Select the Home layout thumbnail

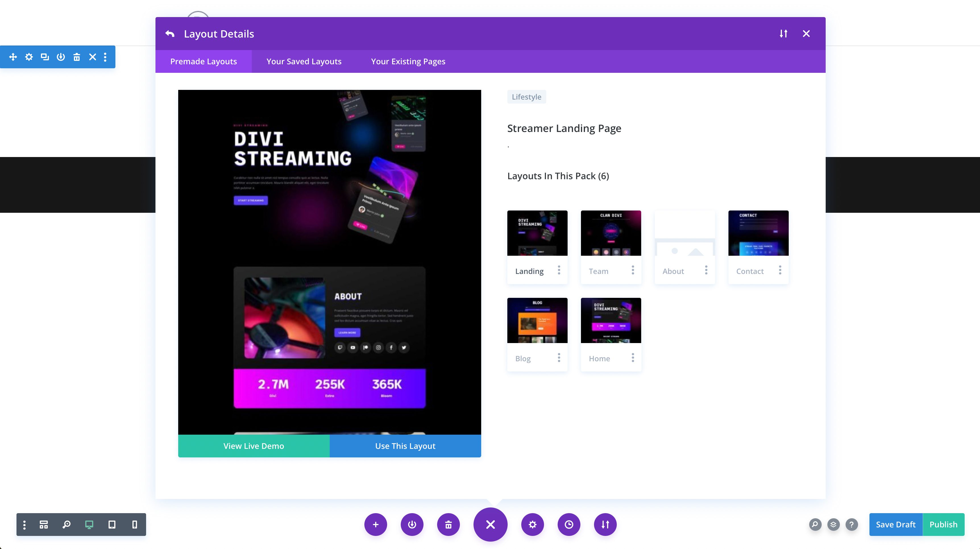pyautogui.click(x=611, y=320)
